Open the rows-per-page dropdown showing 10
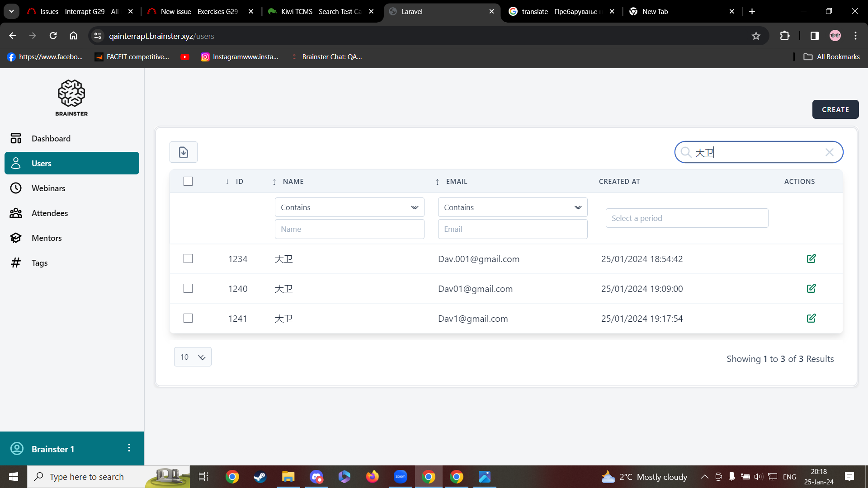Viewport: 868px width, 488px height. [x=193, y=357]
